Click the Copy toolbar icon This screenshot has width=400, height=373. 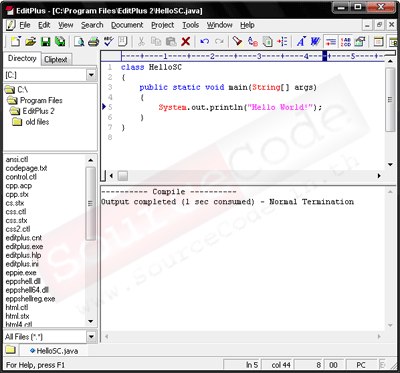coord(156,41)
